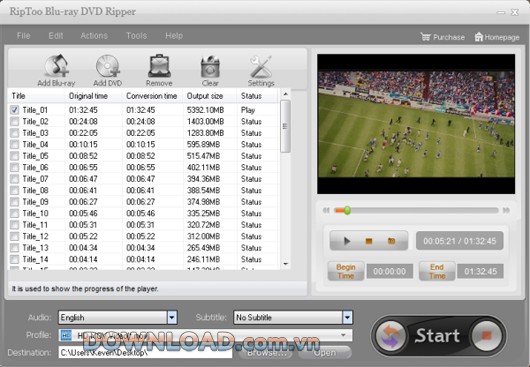
Task: Check the Title_08 checkbox
Action: (15, 190)
